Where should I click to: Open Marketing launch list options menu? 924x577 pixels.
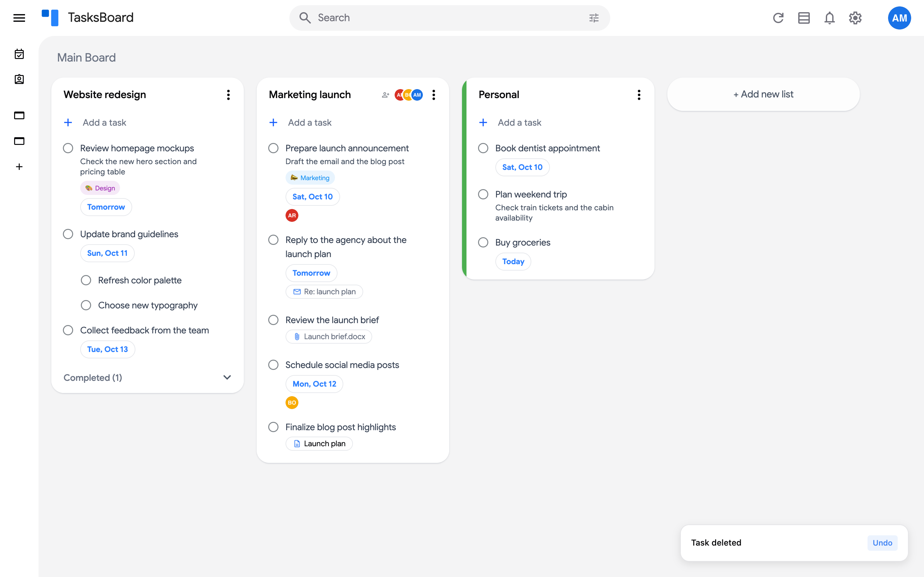pos(434,95)
